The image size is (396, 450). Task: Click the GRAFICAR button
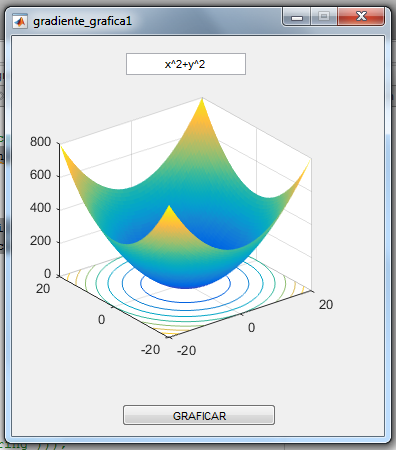199,415
